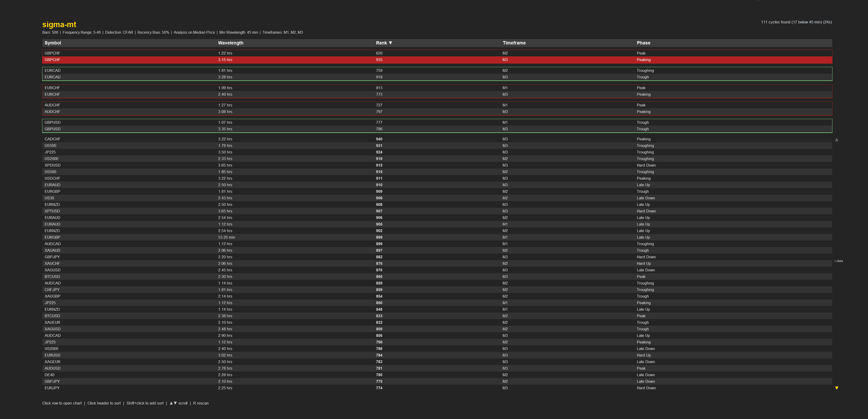Sort table by Phase header
The image size is (868, 419).
pos(643,43)
